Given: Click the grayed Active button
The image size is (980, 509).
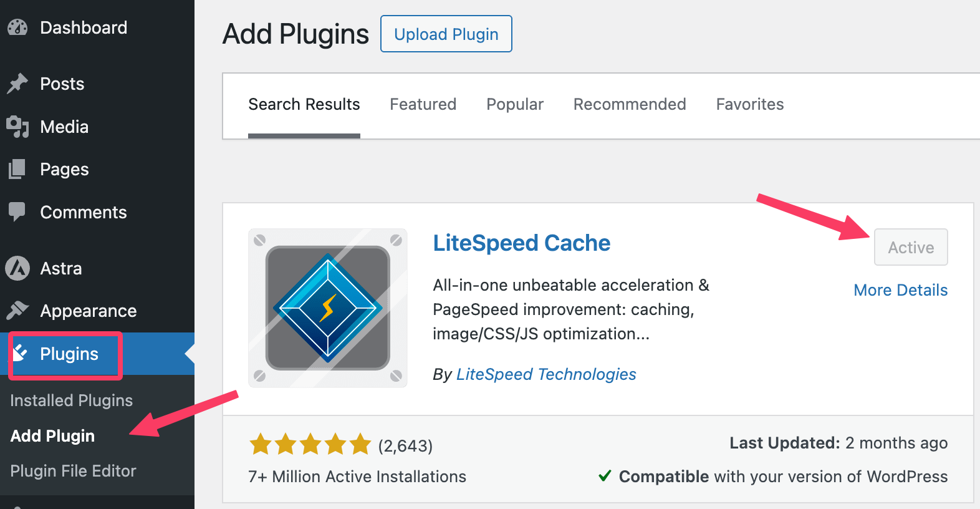Looking at the screenshot, I should click(911, 247).
